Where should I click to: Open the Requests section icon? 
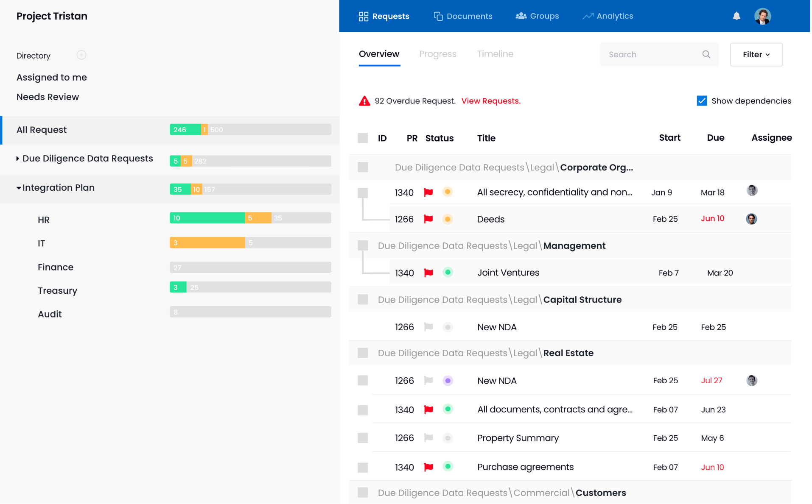[364, 16]
